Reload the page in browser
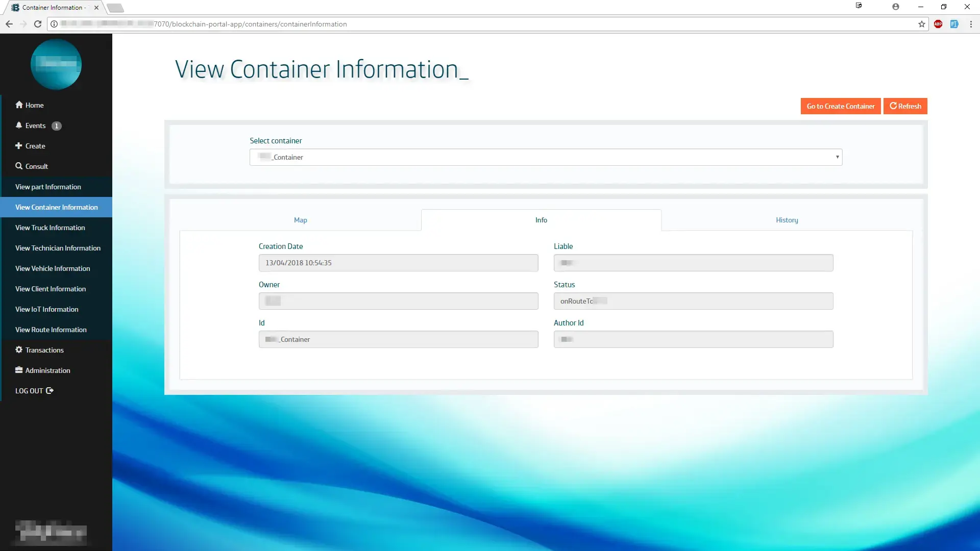Viewport: 980px width, 551px height. (x=37, y=24)
